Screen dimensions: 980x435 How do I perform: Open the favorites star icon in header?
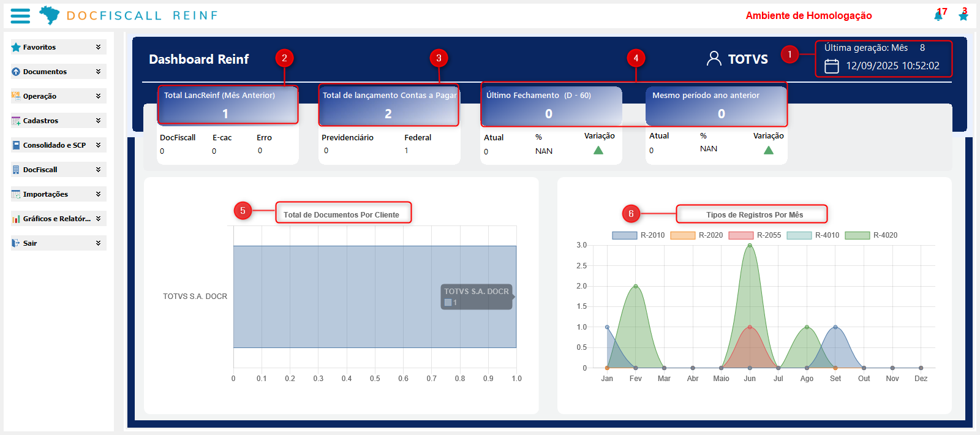pos(963,16)
